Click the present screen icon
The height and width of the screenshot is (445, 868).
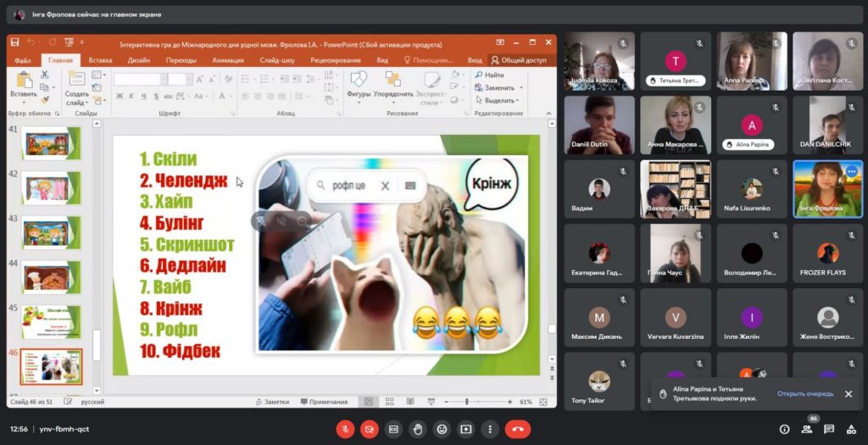coord(465,429)
